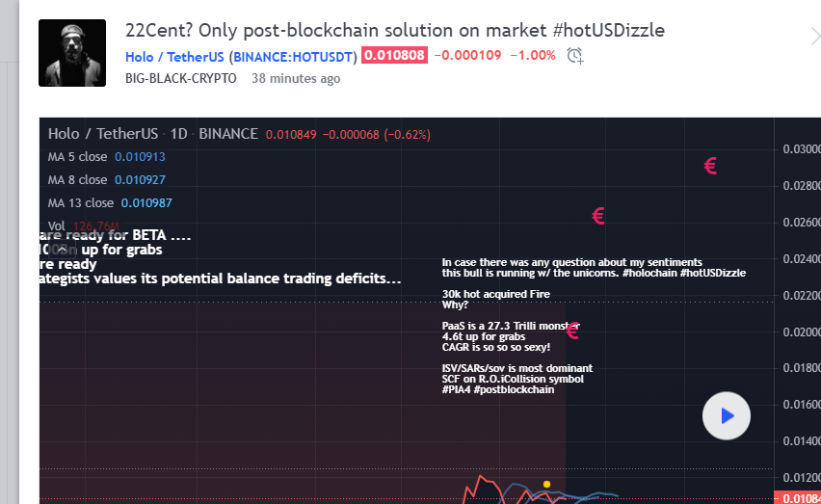Click the '38 minutes ago' timestamp
The height and width of the screenshot is (504, 821).
[296, 78]
